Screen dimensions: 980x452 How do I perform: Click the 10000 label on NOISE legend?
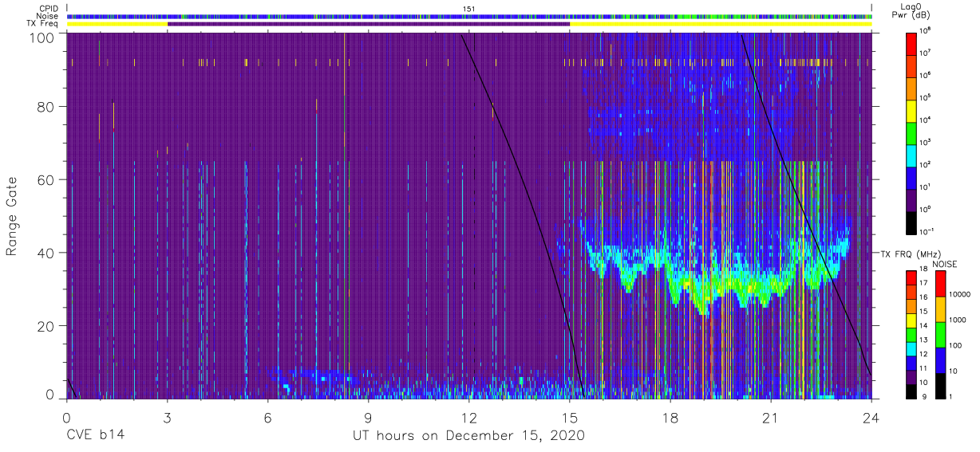click(x=959, y=295)
